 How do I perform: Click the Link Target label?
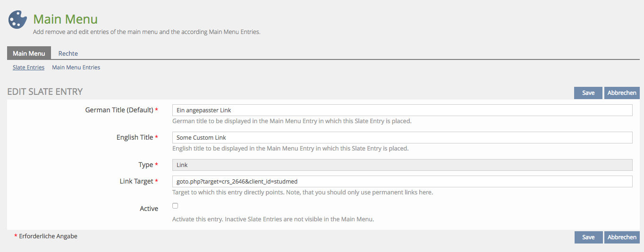click(136, 181)
